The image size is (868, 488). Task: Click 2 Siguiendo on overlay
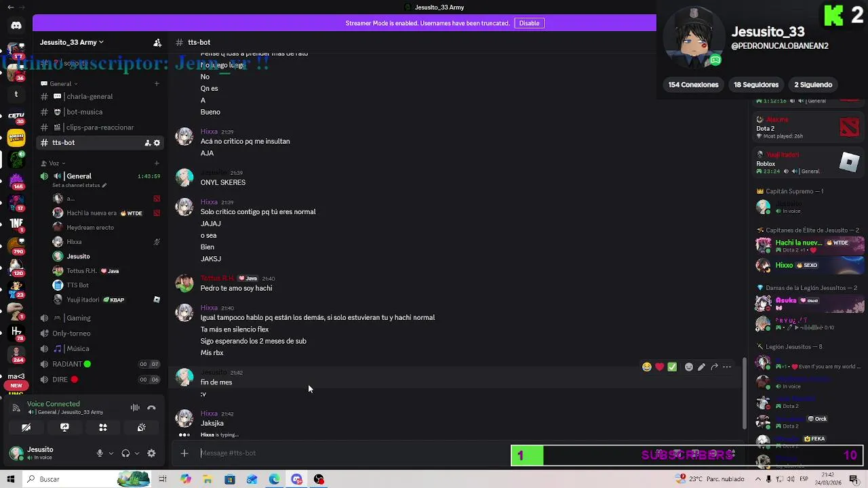[813, 85]
